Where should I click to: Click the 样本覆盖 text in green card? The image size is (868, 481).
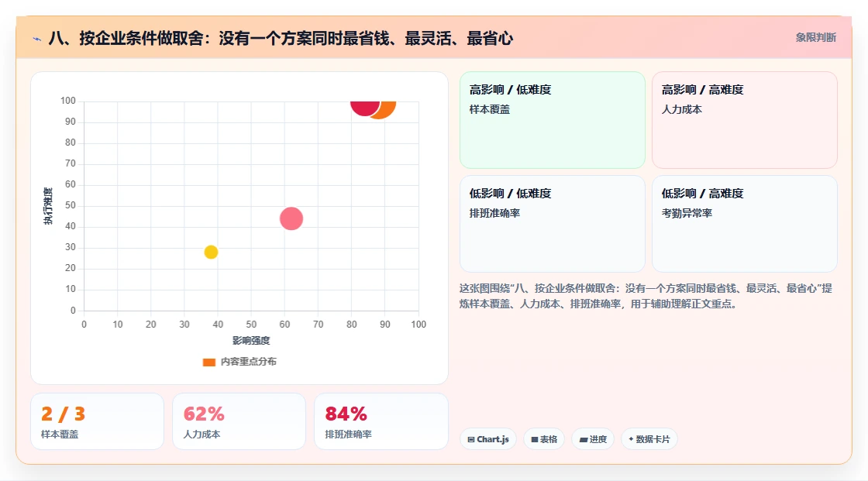[489, 109]
